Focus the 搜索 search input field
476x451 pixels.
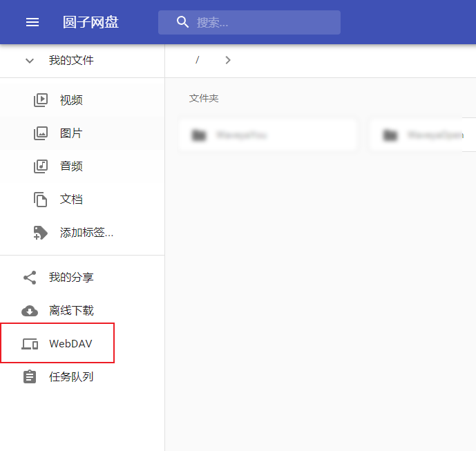[266, 22]
